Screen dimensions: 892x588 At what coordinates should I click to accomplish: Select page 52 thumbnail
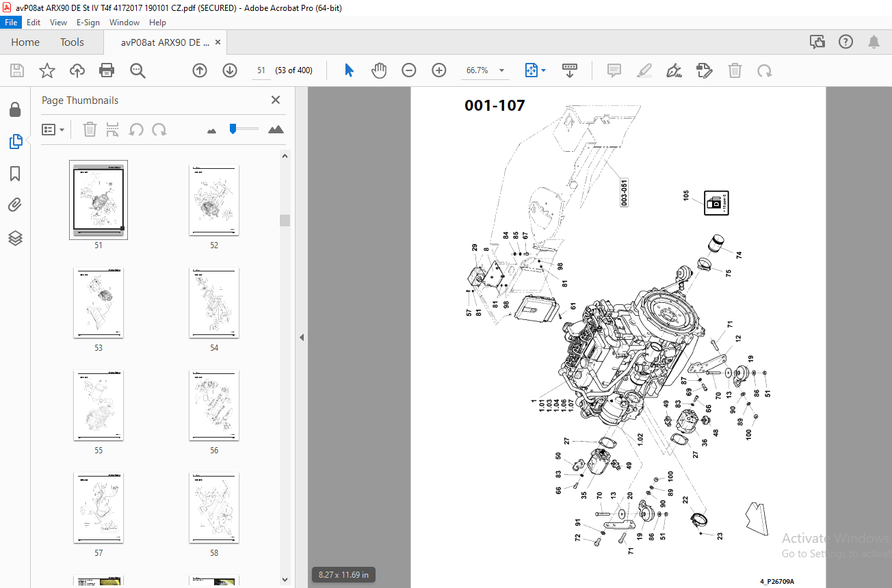pyautogui.click(x=214, y=200)
